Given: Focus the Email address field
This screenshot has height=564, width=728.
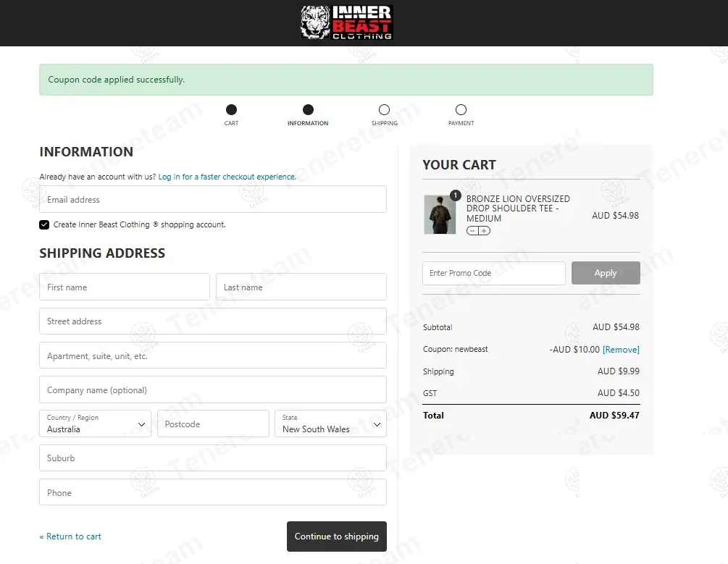Looking at the screenshot, I should 213,199.
